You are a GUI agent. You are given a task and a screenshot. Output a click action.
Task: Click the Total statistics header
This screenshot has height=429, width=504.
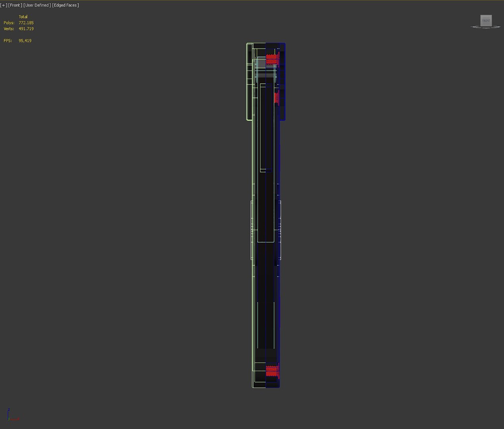click(23, 17)
